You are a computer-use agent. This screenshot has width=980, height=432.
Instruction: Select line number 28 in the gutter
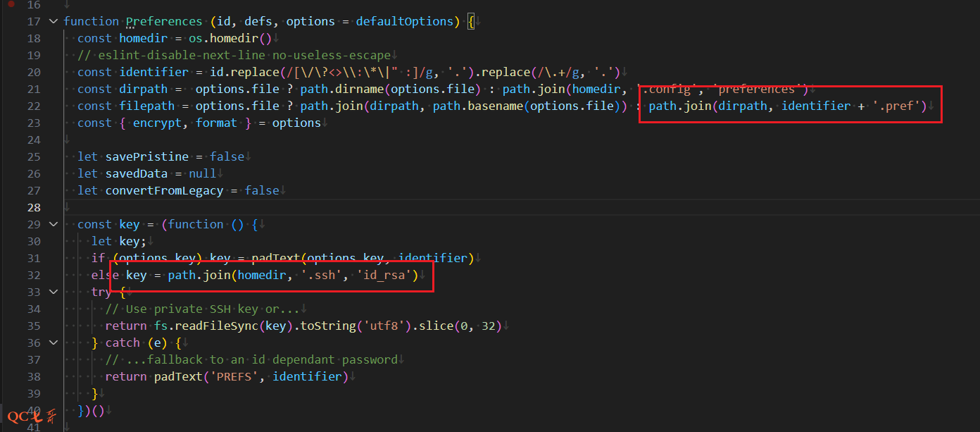click(34, 207)
